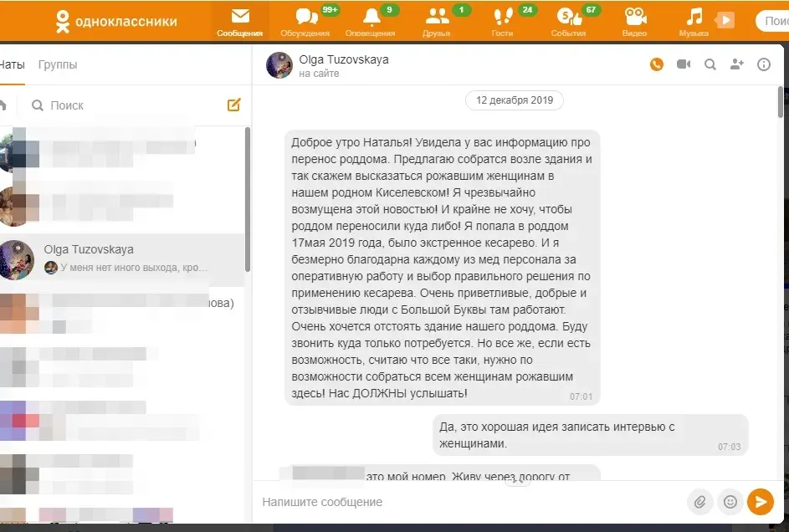Viewport: 789px width, 532px height.
Task: Click the chat list scrollbar
Action: click(248, 200)
